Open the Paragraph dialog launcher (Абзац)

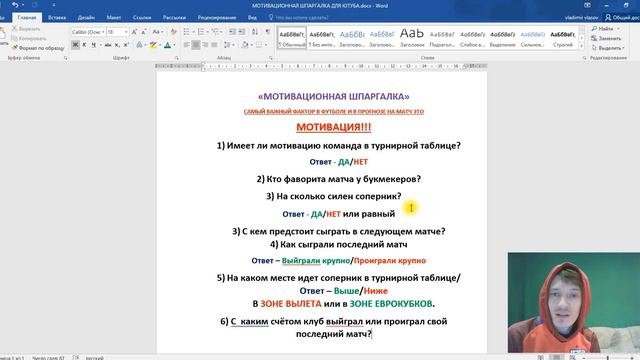click(271, 58)
